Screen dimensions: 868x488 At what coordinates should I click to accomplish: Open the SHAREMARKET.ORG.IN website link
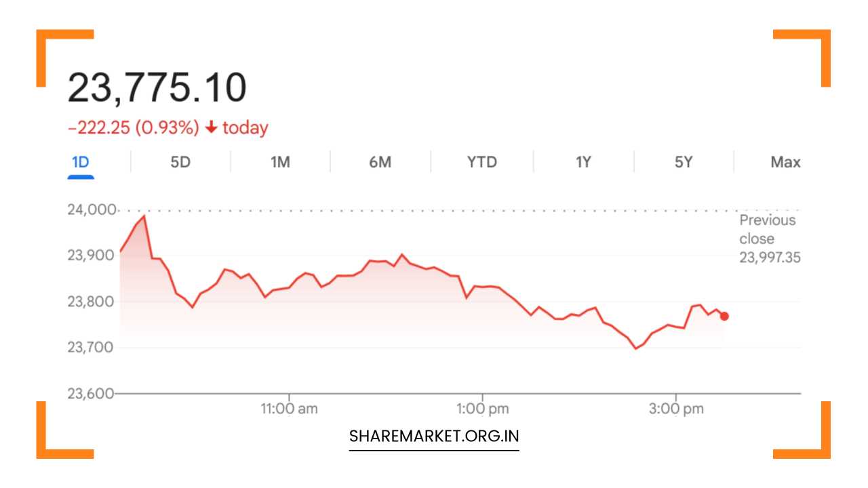coord(434,436)
